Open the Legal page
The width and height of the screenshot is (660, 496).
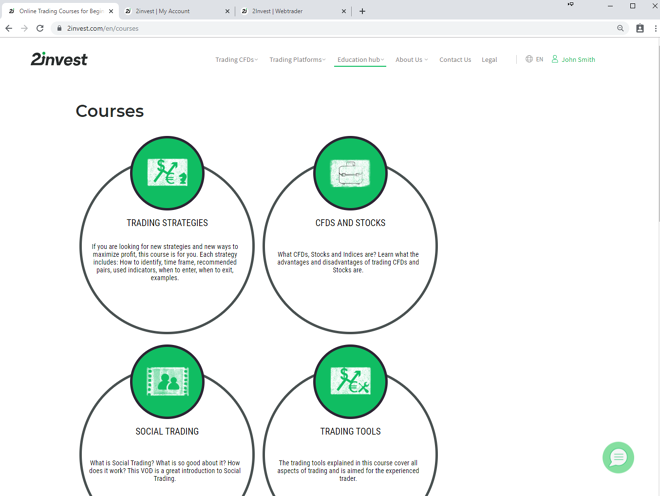tap(489, 59)
